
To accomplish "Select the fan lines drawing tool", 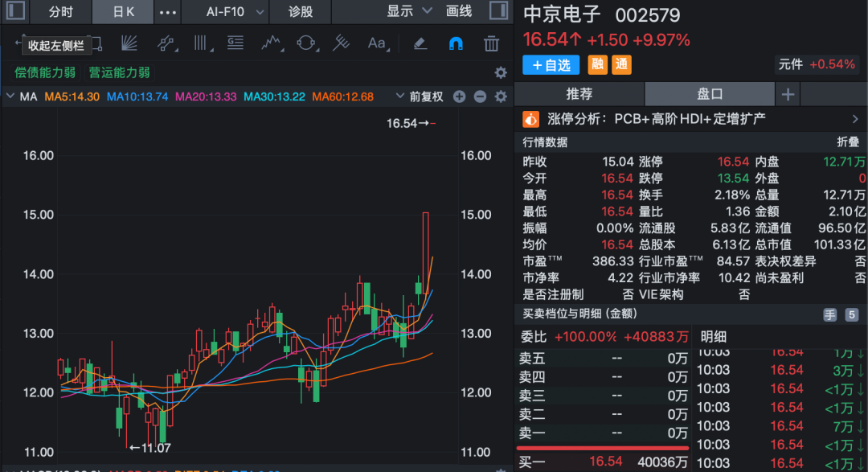I will point(129,43).
